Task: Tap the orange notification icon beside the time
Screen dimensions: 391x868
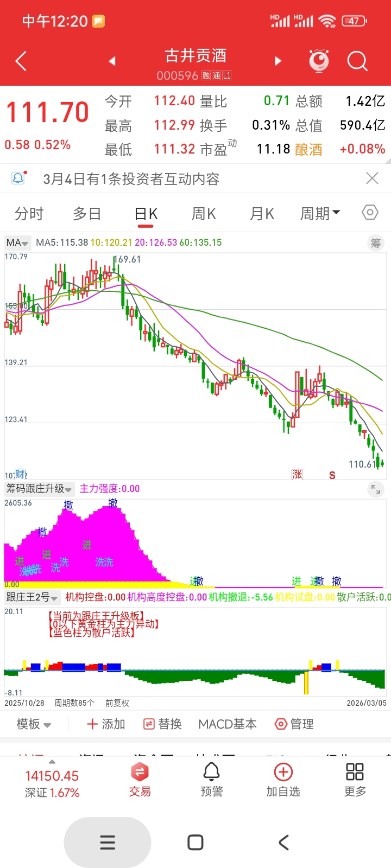Action: click(98, 21)
